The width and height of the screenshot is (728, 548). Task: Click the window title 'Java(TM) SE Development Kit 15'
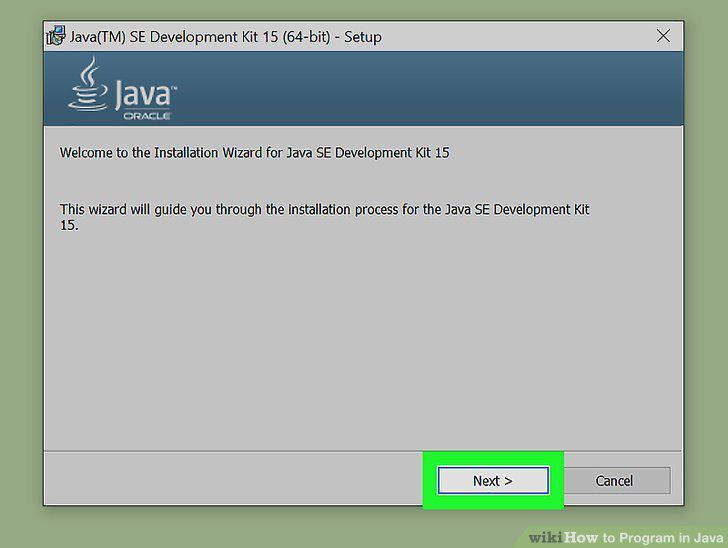click(174, 37)
